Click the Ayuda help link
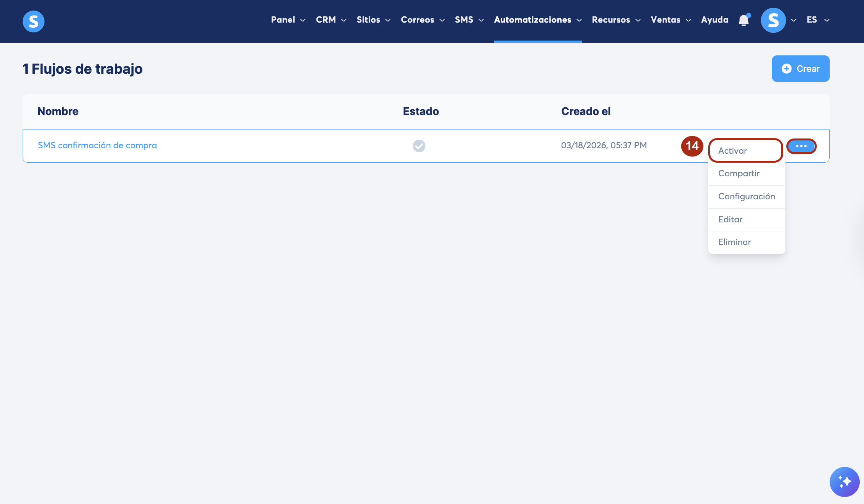Image resolution: width=864 pixels, height=504 pixels. pyautogui.click(x=715, y=20)
